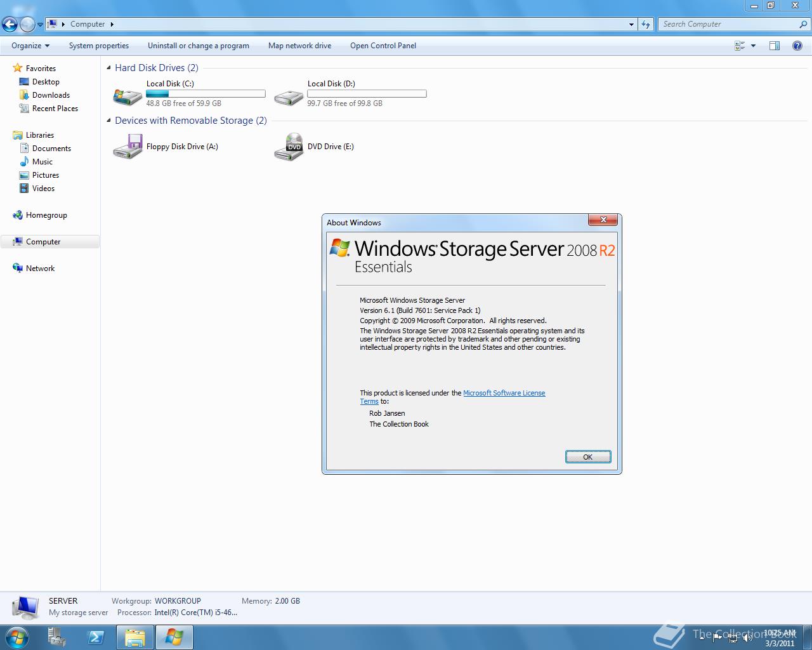This screenshot has height=650, width=812.
Task: Click the Start button orb
Action: 17,637
